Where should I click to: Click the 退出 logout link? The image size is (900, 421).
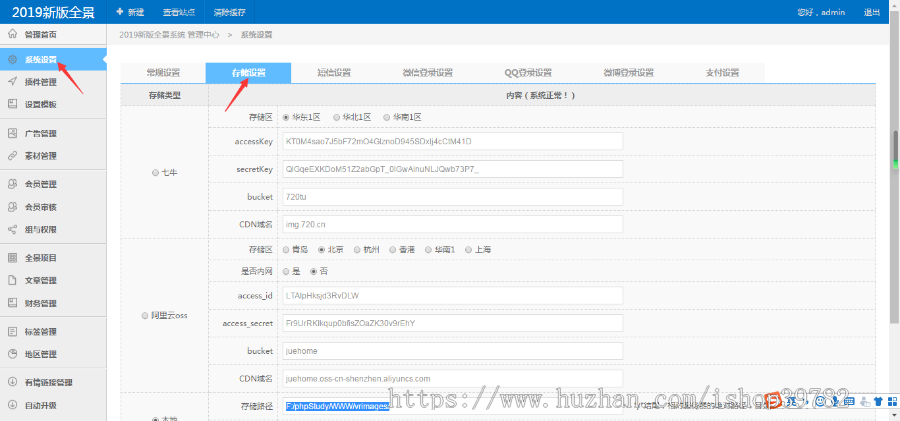click(872, 12)
